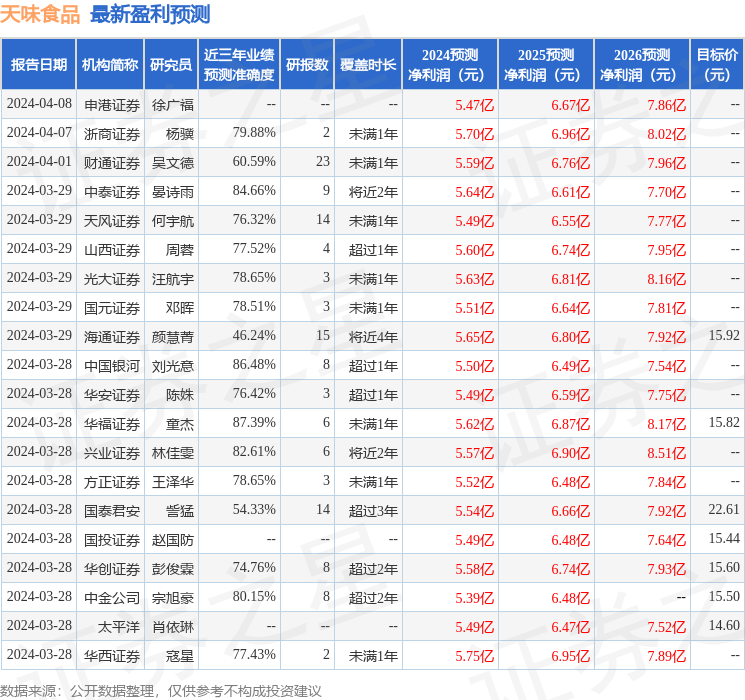The width and height of the screenshot is (745, 700).
Task: Select the 海通证券 institution cell
Action: point(112,337)
